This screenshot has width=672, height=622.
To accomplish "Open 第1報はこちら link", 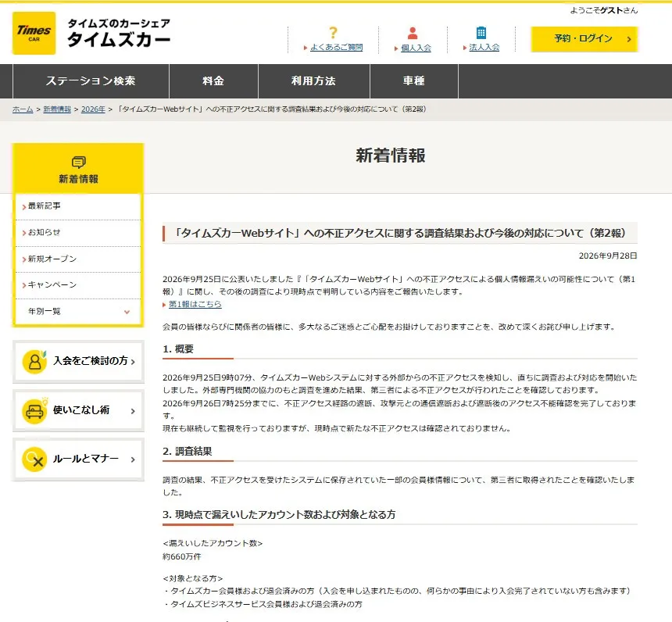I will [195, 304].
